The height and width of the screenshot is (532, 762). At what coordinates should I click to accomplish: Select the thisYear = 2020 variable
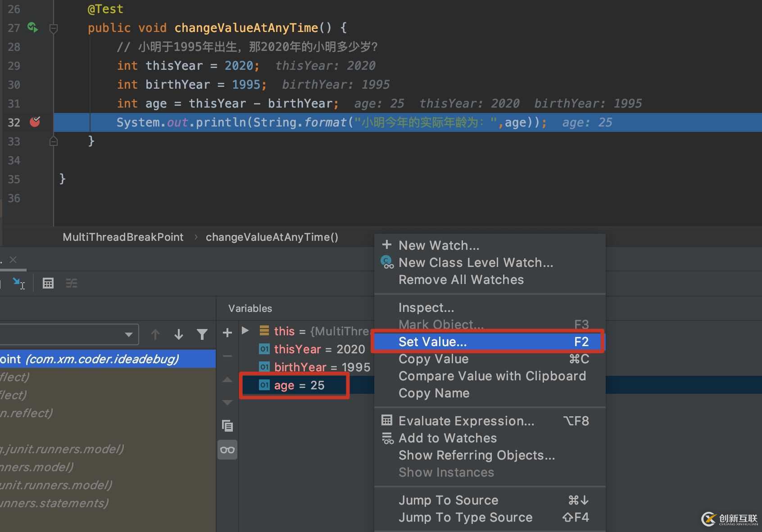click(x=312, y=349)
